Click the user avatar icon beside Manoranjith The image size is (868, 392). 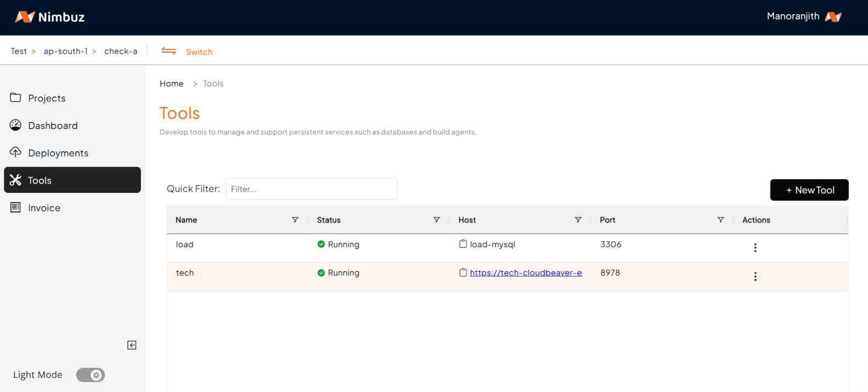pos(833,17)
